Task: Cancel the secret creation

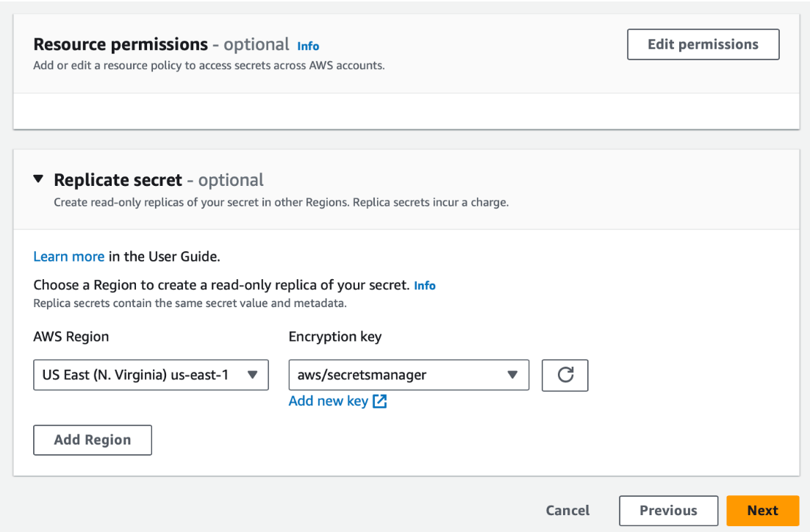Action: click(x=567, y=511)
